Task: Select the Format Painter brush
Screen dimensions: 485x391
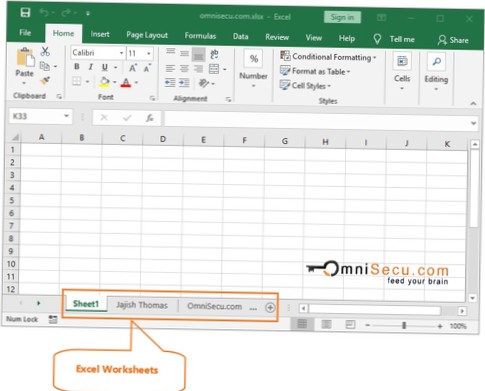Action: pyautogui.click(x=45, y=80)
